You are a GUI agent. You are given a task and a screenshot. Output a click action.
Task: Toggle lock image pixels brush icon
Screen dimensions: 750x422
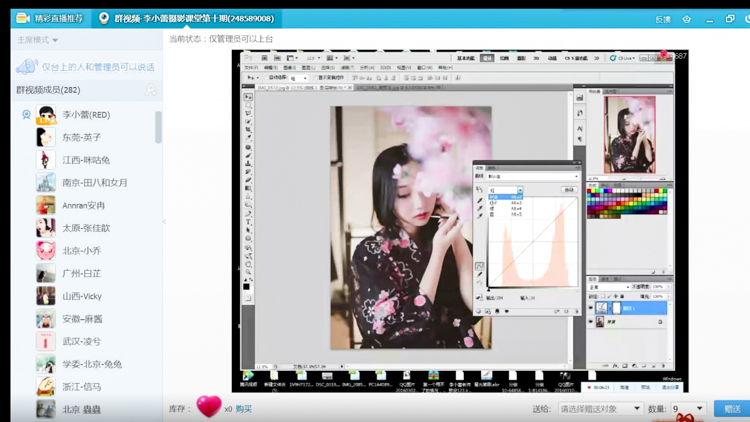(x=609, y=297)
